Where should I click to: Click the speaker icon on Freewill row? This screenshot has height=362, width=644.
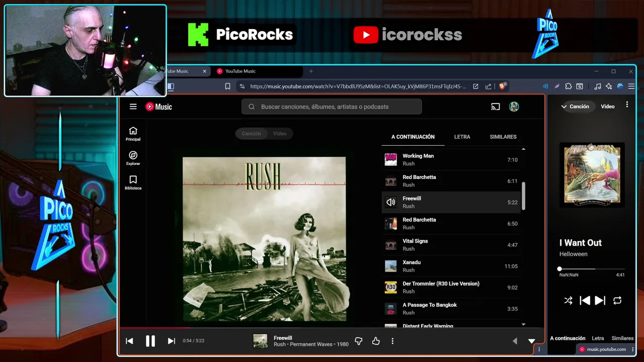click(390, 202)
